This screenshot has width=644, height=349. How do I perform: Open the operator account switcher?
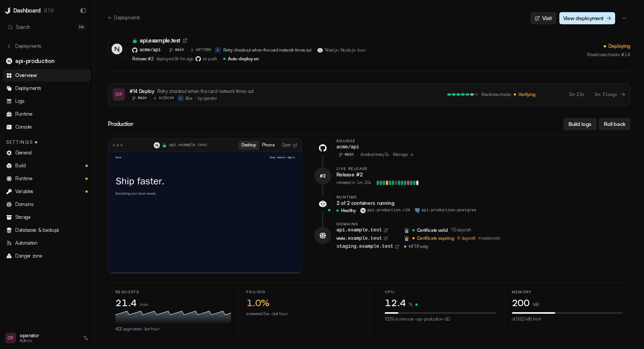47,338
